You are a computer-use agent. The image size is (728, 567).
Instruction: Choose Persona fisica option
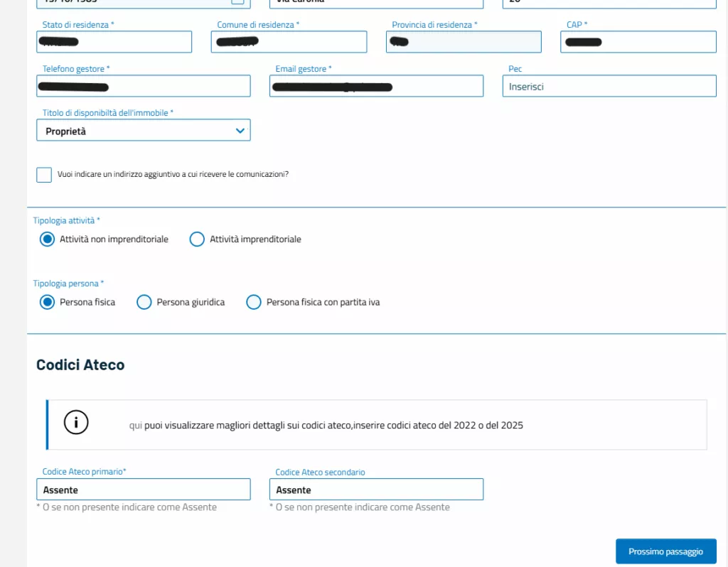click(x=48, y=303)
